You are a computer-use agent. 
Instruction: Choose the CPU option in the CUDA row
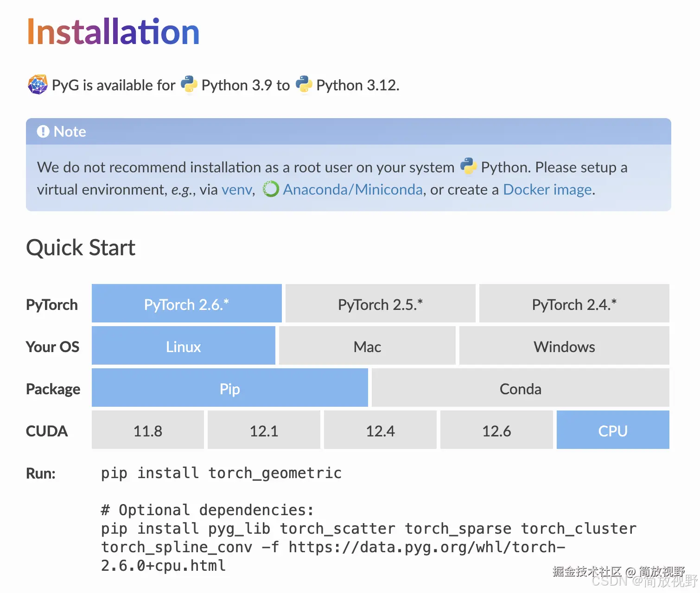pyautogui.click(x=613, y=430)
